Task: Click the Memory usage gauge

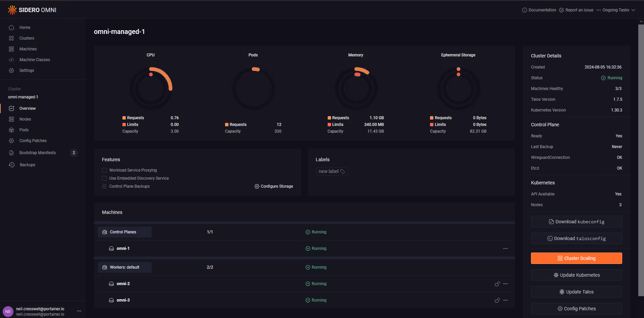Action: pyautogui.click(x=356, y=88)
